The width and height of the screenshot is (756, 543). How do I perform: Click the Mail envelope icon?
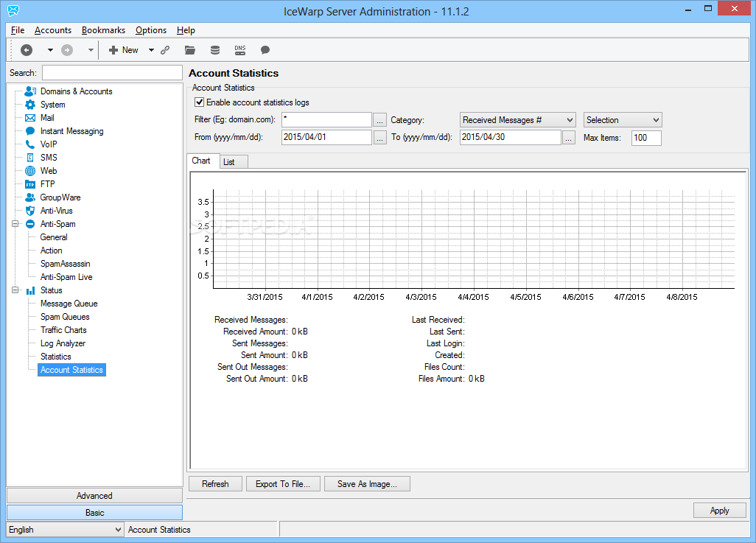point(30,118)
